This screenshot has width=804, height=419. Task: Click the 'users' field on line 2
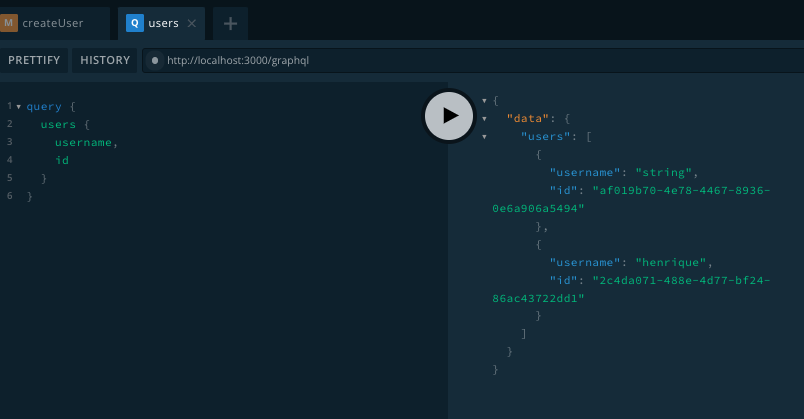tap(58, 125)
